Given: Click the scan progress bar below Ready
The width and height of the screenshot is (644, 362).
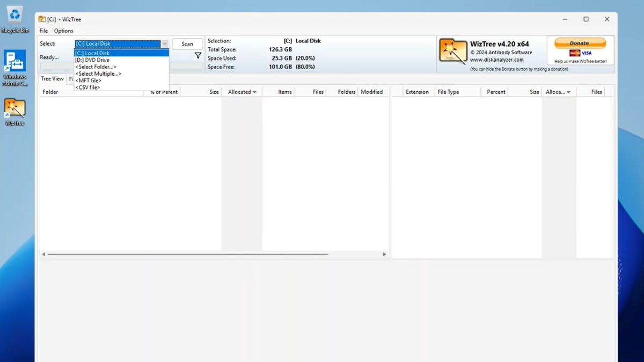Looking at the screenshot, I should [x=121, y=66].
